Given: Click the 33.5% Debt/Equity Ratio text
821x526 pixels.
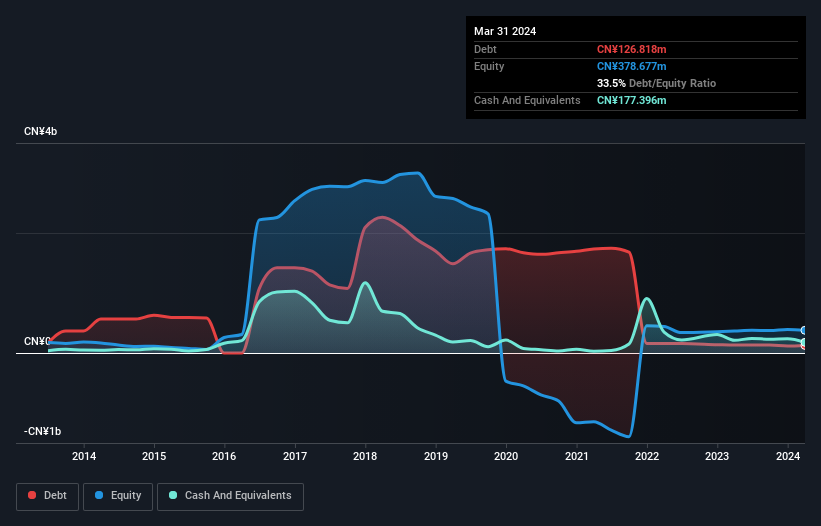Looking at the screenshot, I should click(656, 83).
